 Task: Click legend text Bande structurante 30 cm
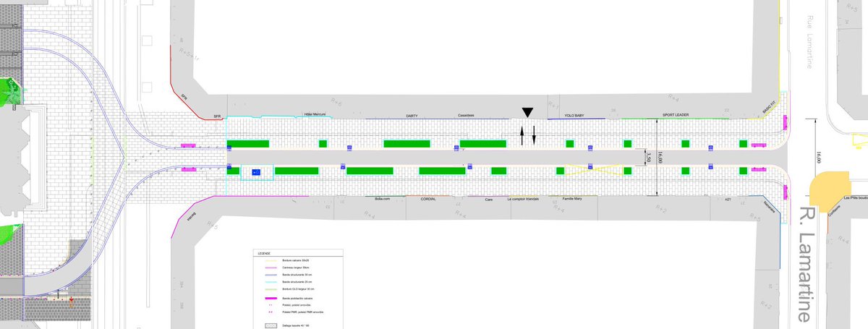[x=297, y=275]
